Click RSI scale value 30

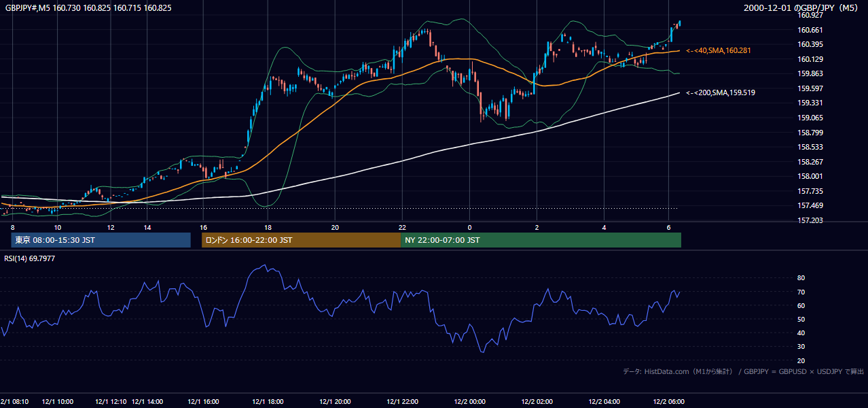click(x=801, y=347)
